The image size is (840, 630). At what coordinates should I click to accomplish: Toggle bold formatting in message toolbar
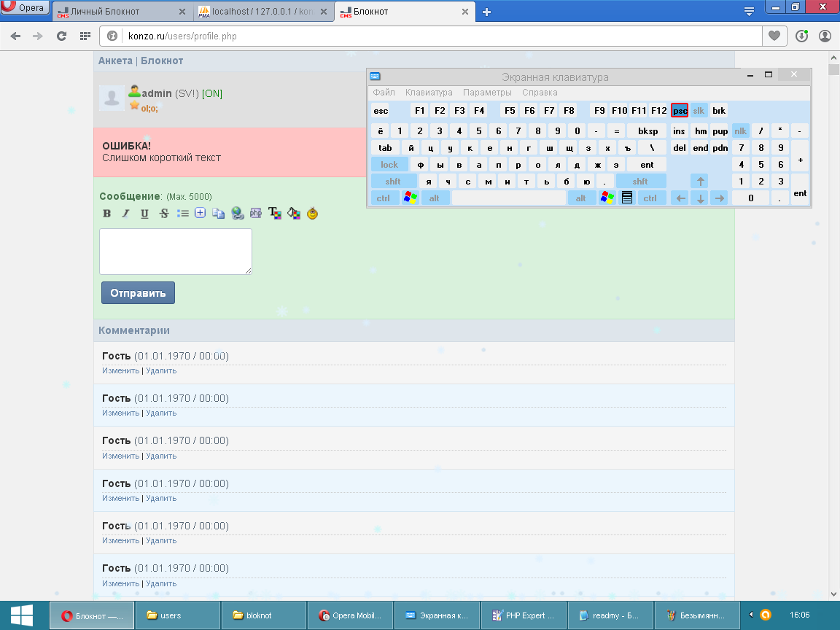[107, 214]
